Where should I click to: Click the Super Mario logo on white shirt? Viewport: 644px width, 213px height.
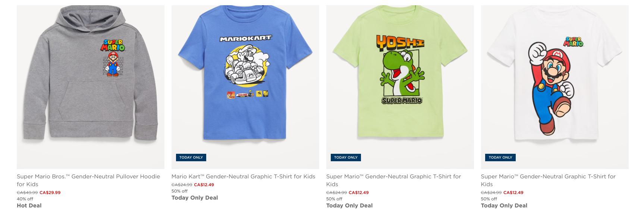coord(574,42)
